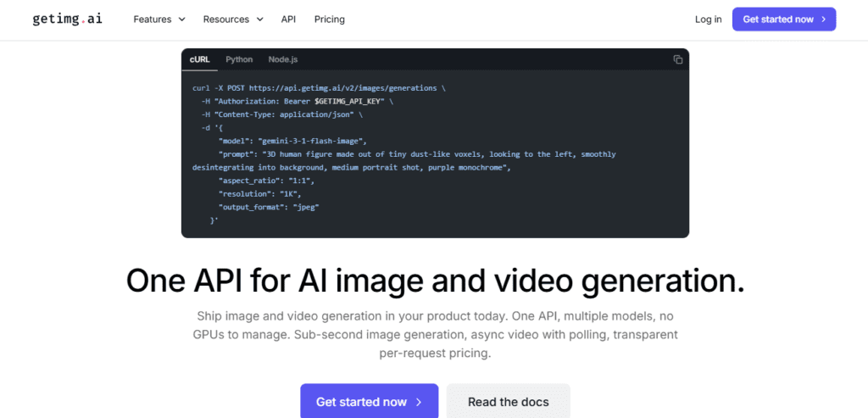Select the Authorization Bearer header line
Viewport: 868px width, 418px height.
tap(298, 101)
